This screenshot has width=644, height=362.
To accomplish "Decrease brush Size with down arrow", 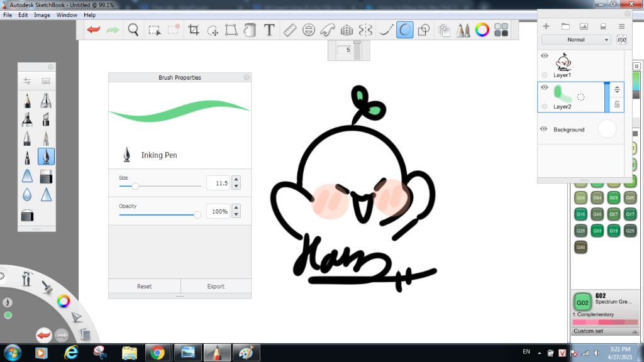I will coord(236,186).
